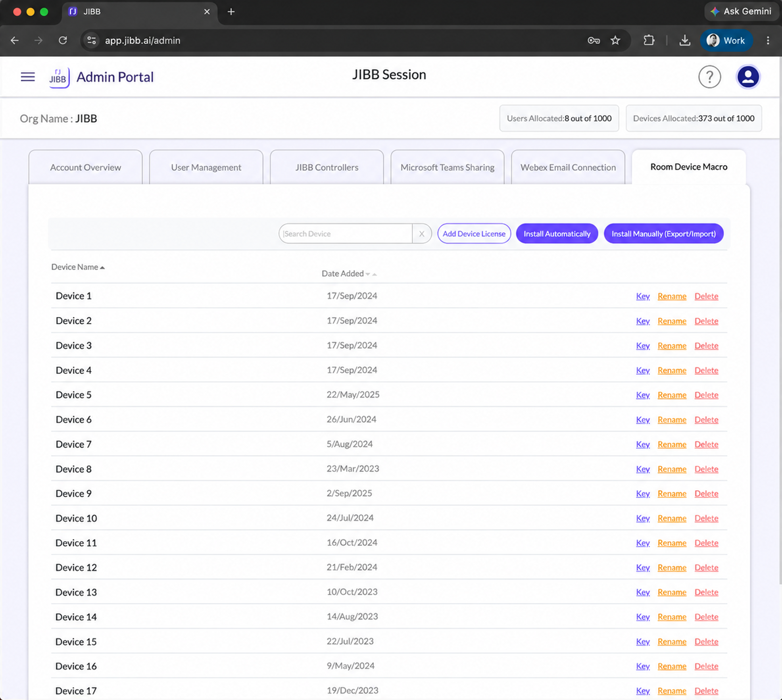Click Add Device License button
Viewport: 782px width, 700px height.
click(474, 234)
